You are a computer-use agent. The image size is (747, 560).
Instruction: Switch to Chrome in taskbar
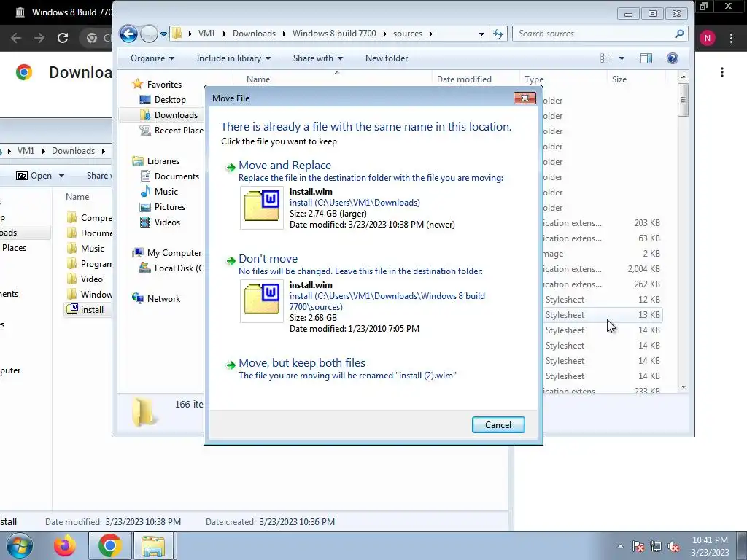click(x=109, y=545)
